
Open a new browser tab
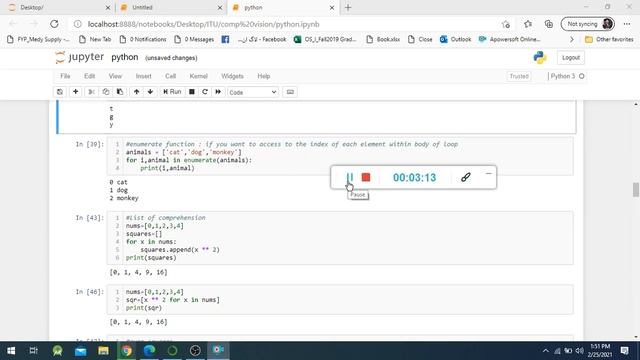pos(348,7)
